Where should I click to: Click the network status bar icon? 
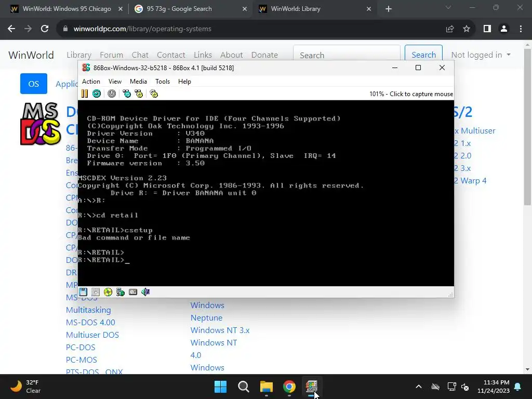121,292
